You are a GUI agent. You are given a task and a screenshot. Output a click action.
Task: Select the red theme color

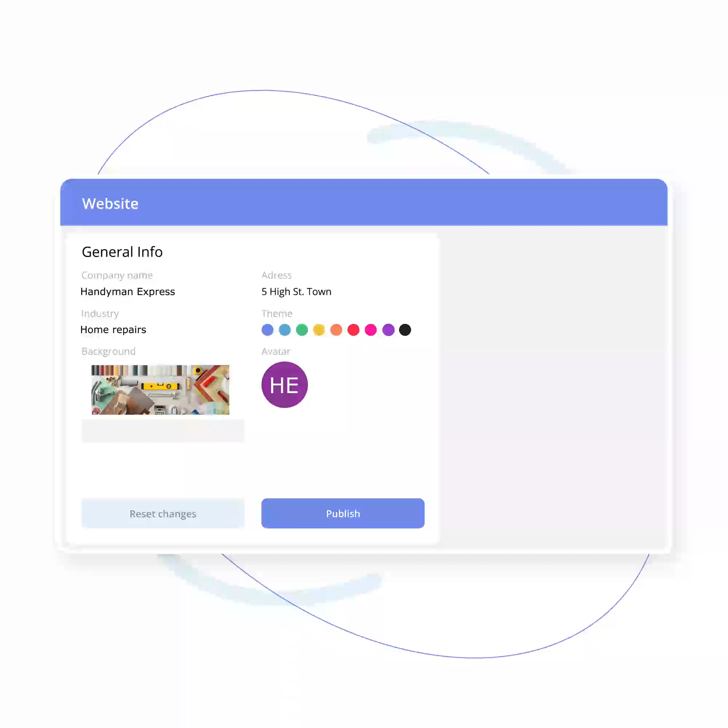click(353, 330)
